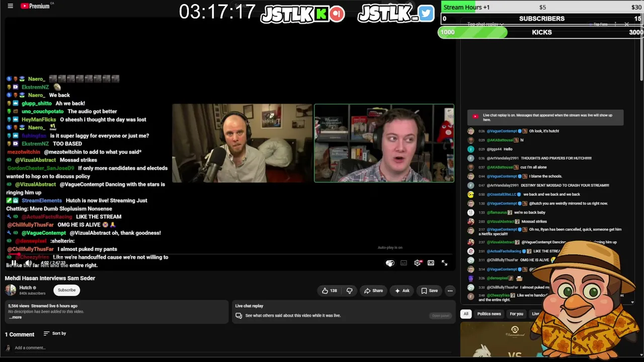Click the left webcam feed in video
The image size is (644, 362).
click(x=242, y=143)
